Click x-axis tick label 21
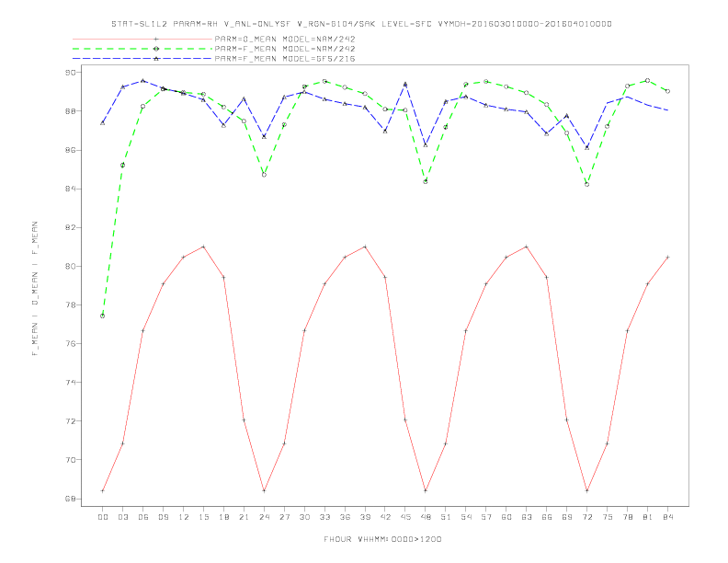The width and height of the screenshot is (728, 563). pyautogui.click(x=244, y=517)
